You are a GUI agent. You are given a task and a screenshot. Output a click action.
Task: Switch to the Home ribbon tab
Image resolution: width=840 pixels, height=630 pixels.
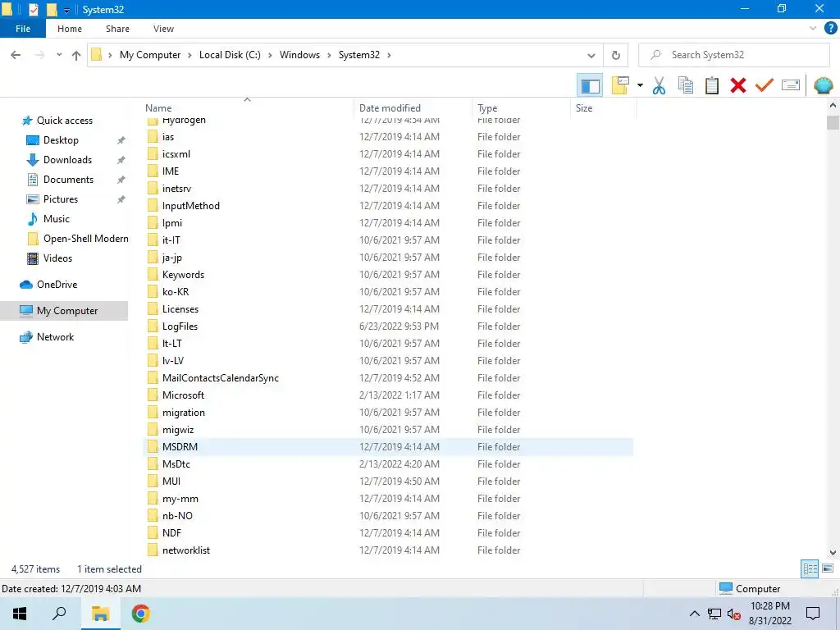pos(70,29)
